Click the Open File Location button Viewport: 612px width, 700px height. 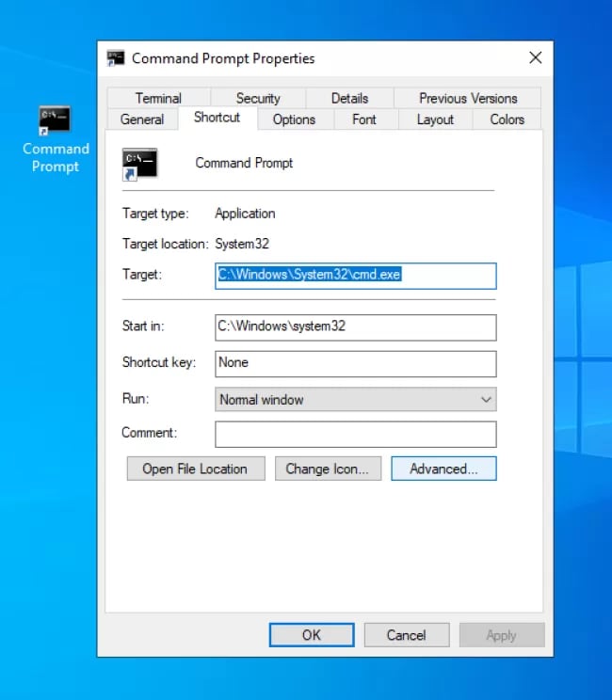click(x=196, y=469)
